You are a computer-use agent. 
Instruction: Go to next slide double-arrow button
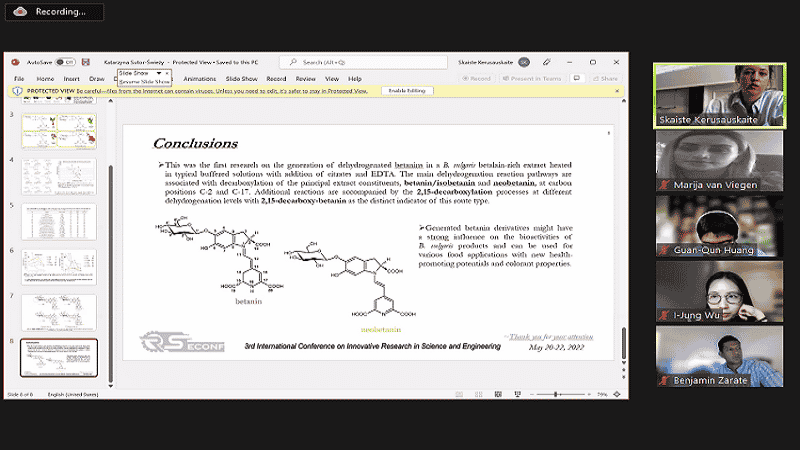623,377
